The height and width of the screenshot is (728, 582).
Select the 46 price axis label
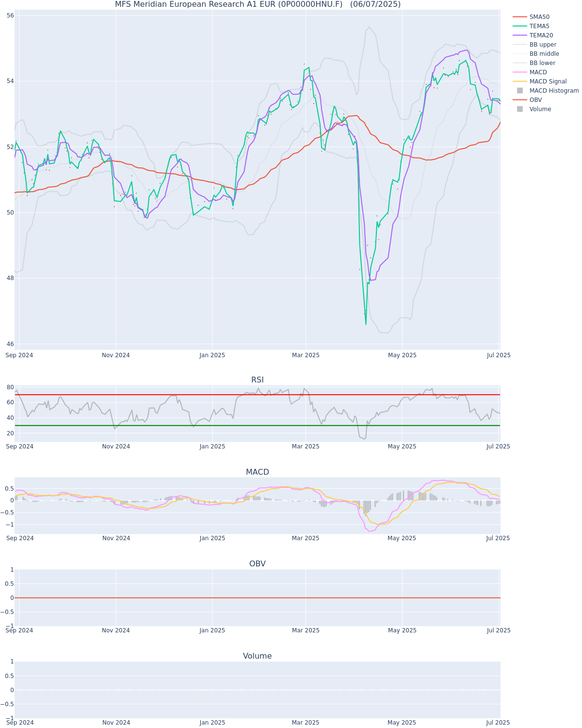click(x=10, y=344)
